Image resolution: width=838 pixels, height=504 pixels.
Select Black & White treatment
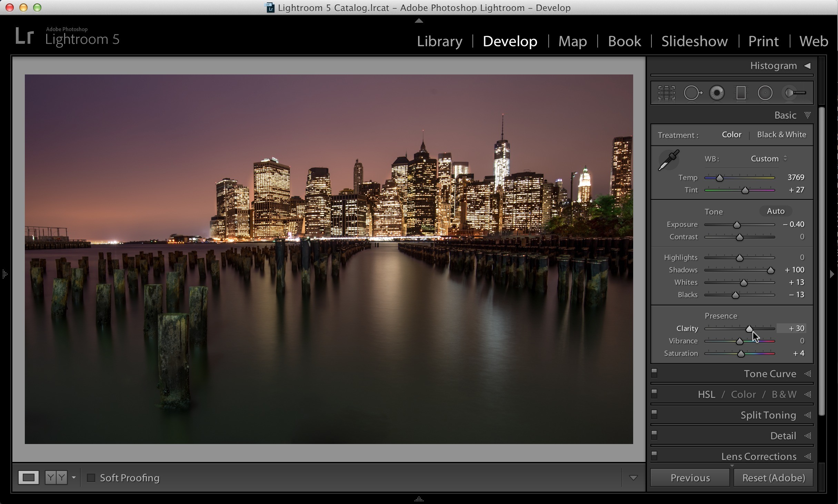781,135
